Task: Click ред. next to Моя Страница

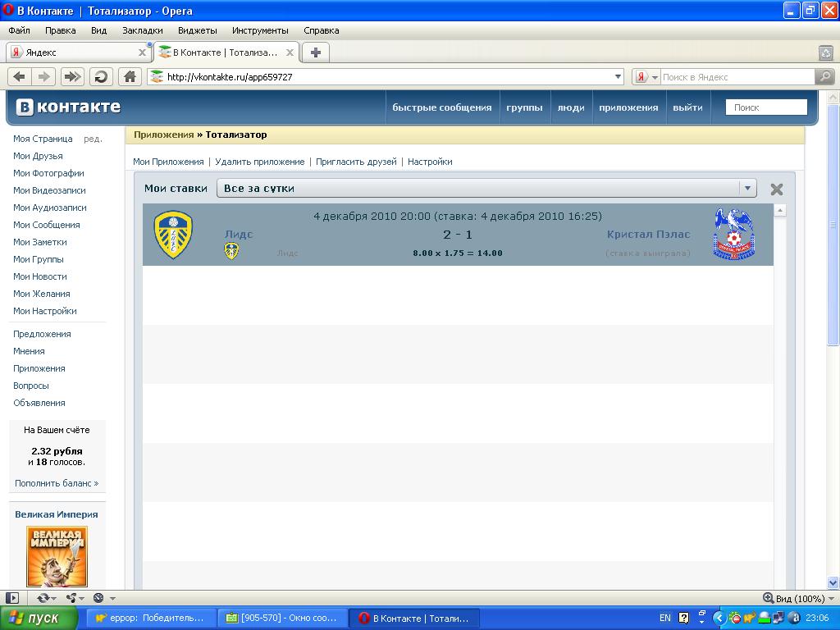Action: [93, 139]
